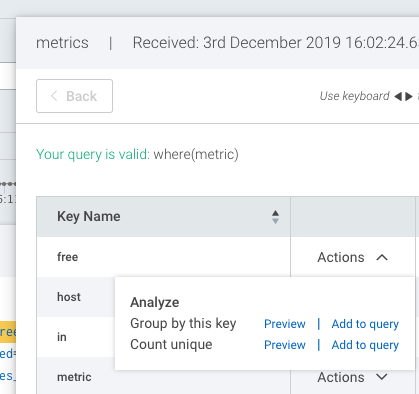Sort by Key Name column arrows

point(275,217)
